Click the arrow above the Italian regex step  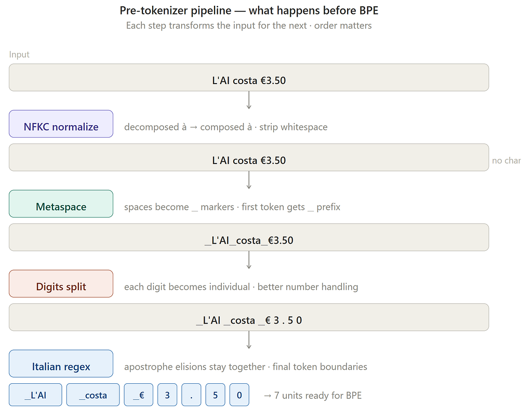point(249,340)
